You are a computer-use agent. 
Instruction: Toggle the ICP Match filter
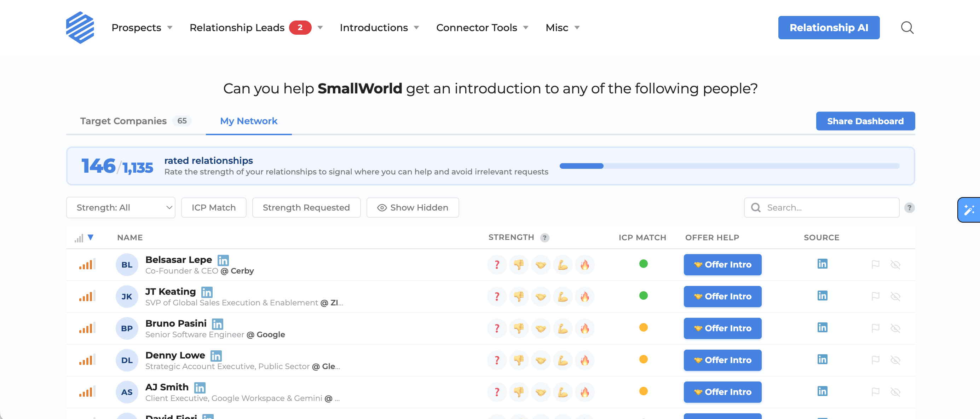point(213,207)
